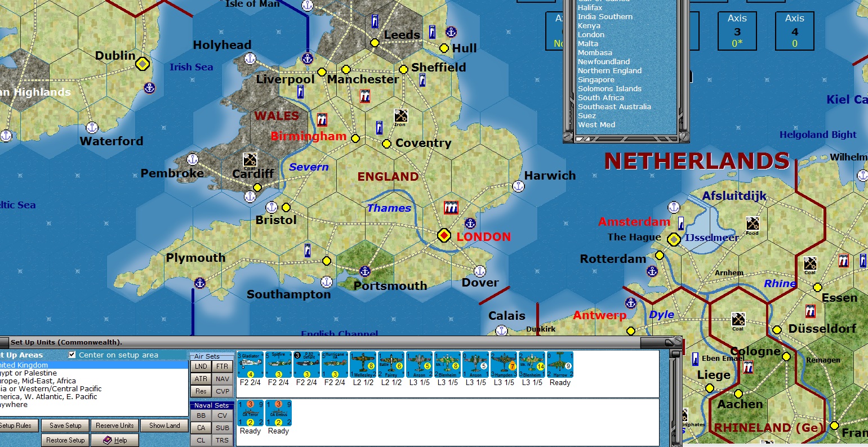Viewport: 868px width, 447px height.
Task: Select the Wellesley bomber unit counter
Action: pos(363,365)
